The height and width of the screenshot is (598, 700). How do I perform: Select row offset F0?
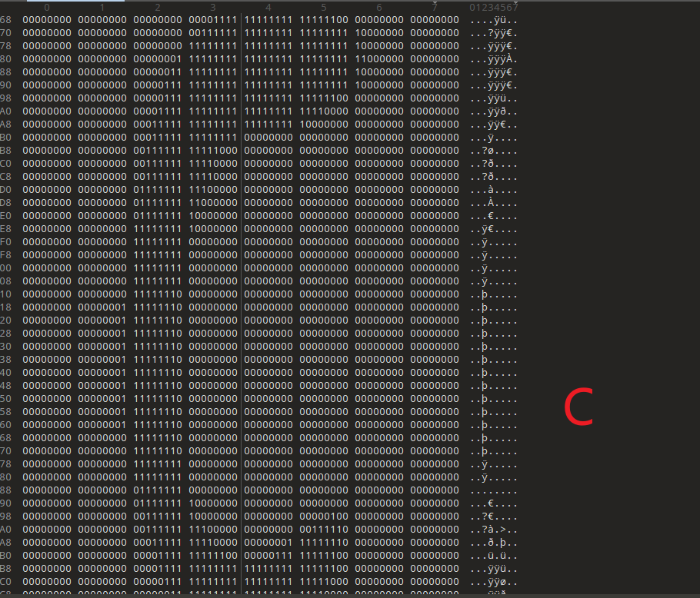click(x=6, y=241)
